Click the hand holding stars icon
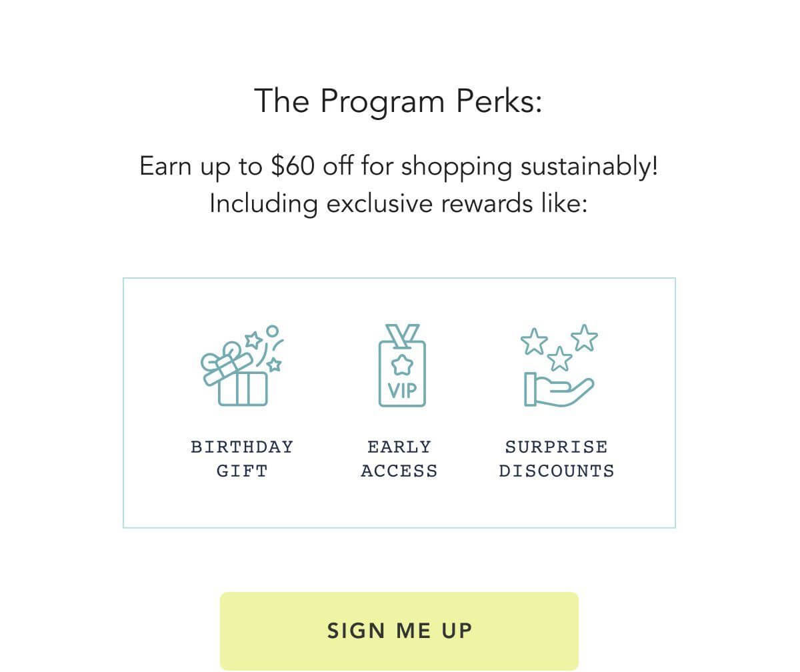 point(559,365)
